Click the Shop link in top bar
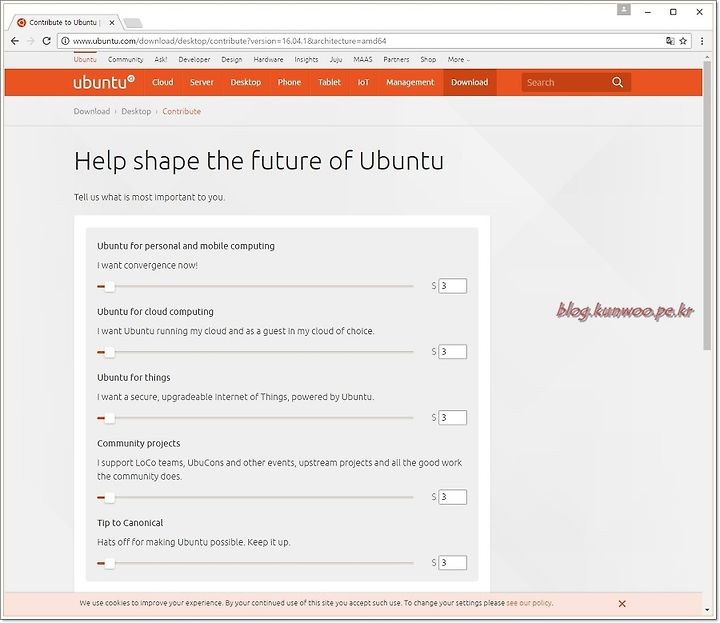 (x=428, y=60)
